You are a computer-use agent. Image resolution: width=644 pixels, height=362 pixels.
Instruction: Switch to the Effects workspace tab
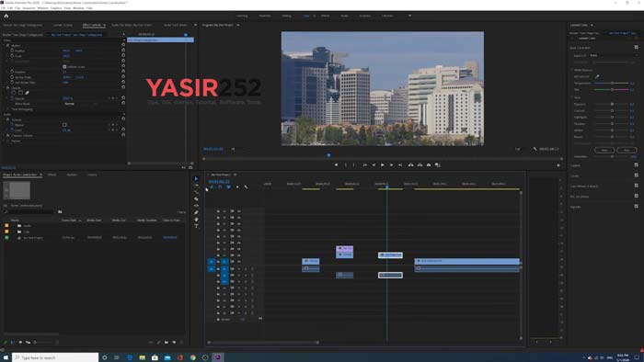coord(326,16)
